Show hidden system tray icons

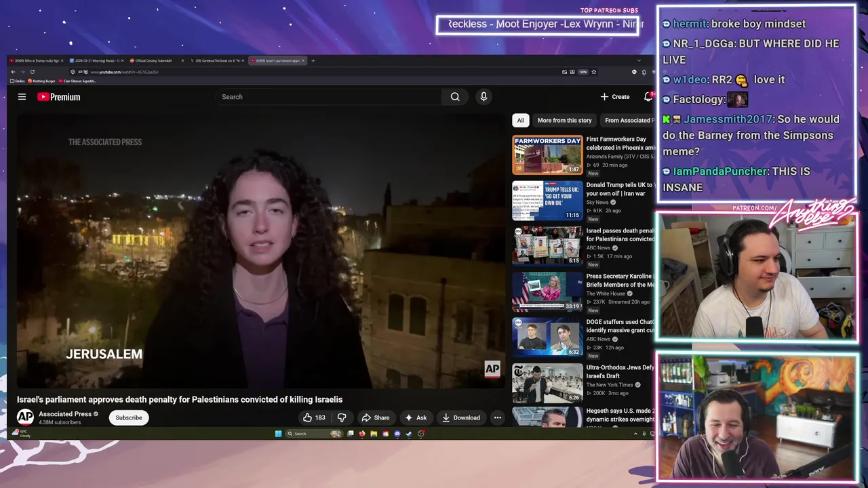coord(635,434)
